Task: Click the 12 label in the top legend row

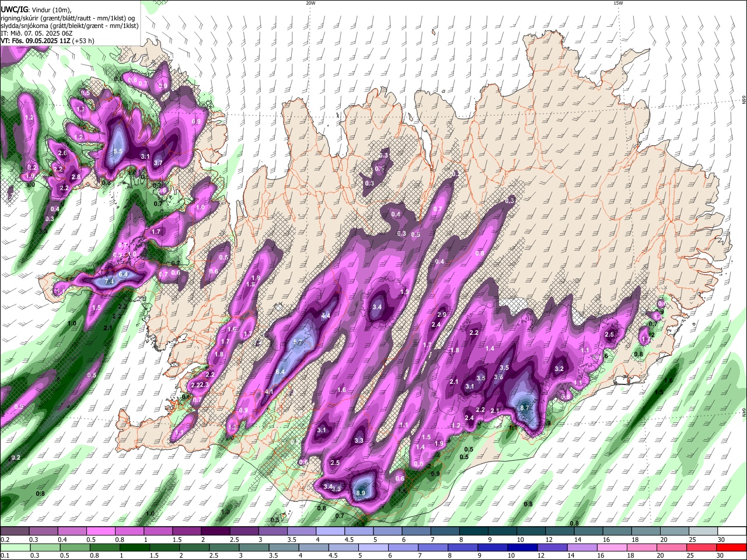Action: 549,540
